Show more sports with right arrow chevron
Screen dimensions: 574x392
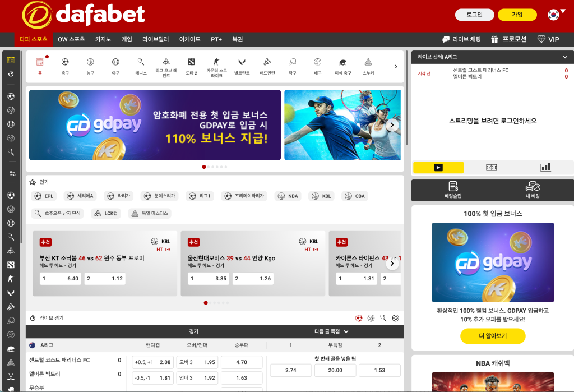[396, 67]
